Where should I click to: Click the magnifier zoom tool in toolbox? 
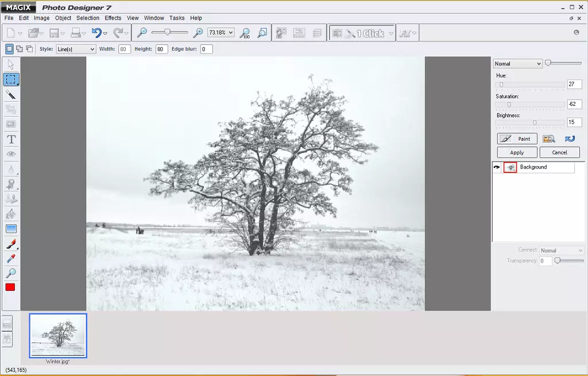tap(11, 273)
